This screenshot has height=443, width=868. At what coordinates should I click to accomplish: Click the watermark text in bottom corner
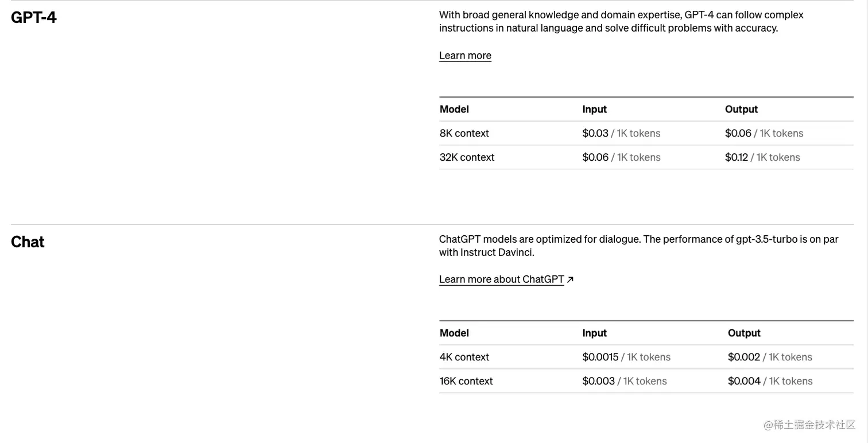tap(809, 425)
